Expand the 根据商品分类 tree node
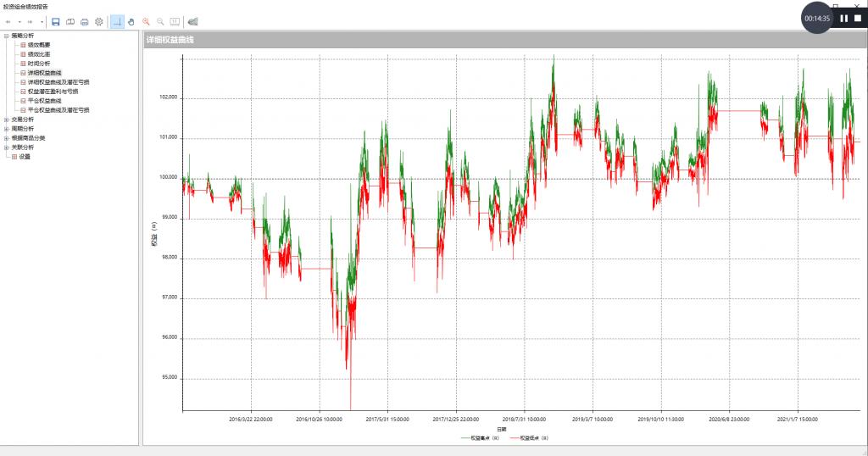This screenshot has height=456, width=868. 6,138
